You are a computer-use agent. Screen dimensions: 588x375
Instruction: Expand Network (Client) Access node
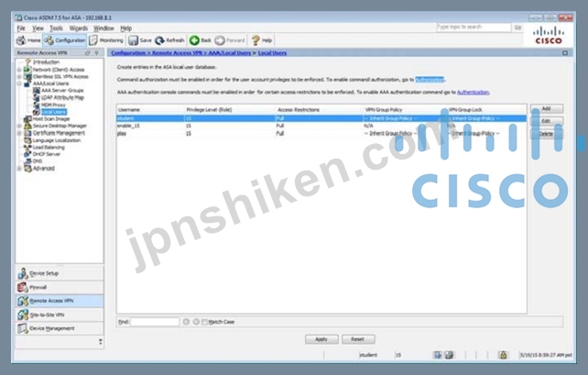pos(19,70)
